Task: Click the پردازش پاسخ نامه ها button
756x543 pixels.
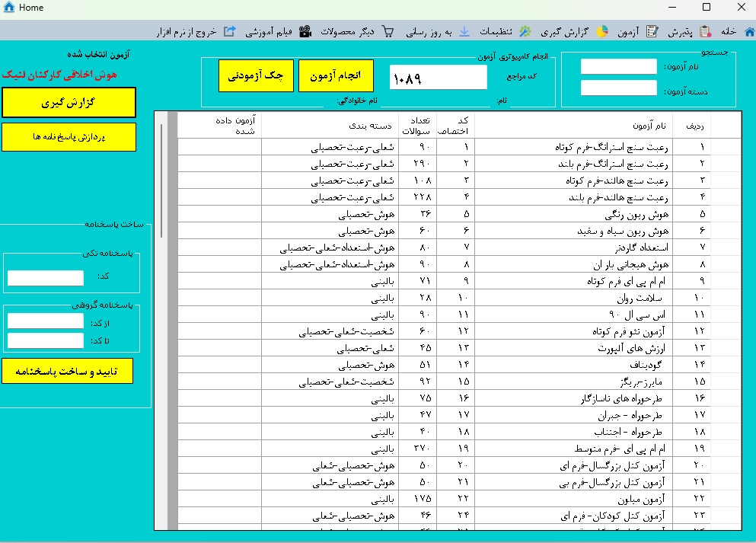Action: (x=69, y=137)
